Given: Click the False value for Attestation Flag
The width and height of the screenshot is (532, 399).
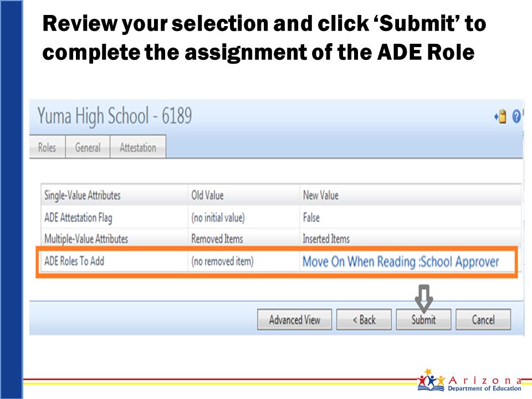Looking at the screenshot, I should (x=311, y=217).
